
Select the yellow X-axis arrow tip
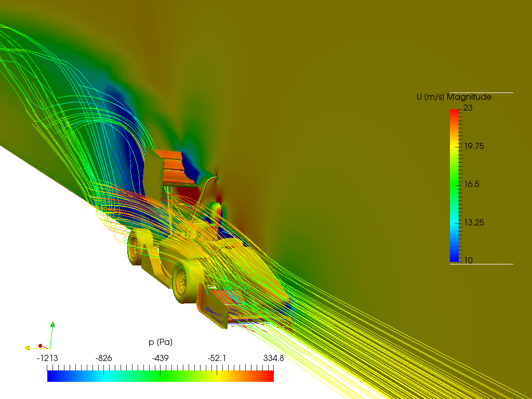(27, 348)
